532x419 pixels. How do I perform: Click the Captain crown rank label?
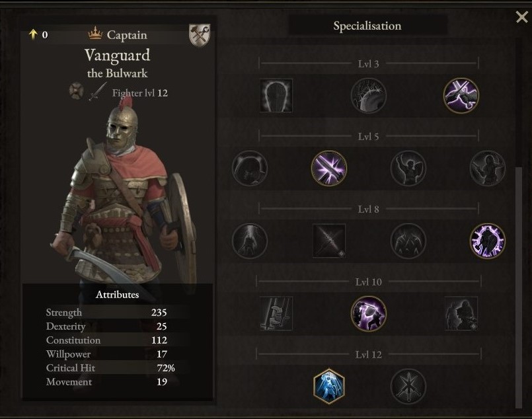pos(118,34)
